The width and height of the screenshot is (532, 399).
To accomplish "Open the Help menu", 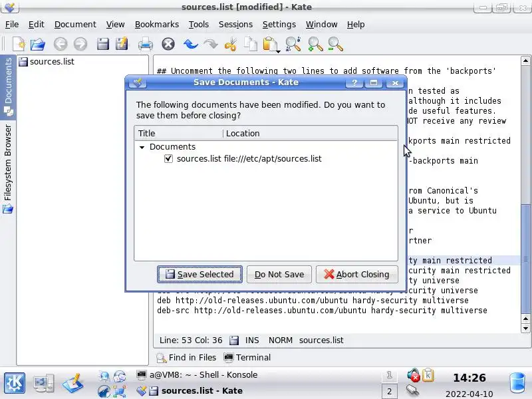I will 356,25.
